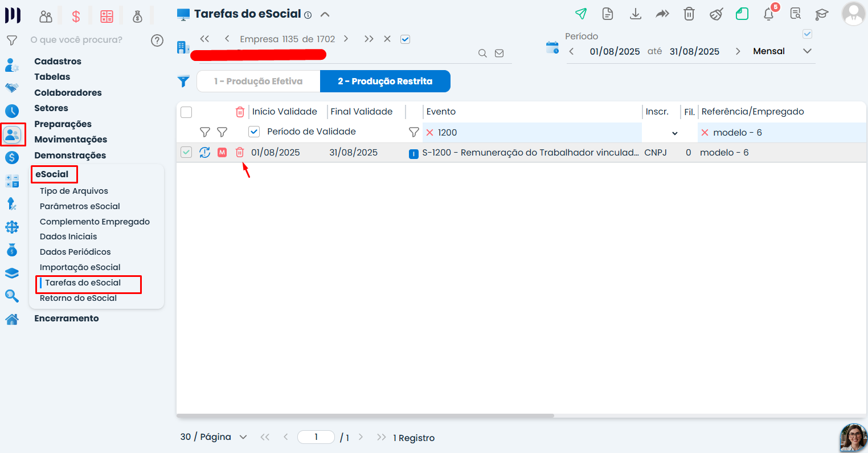The width and height of the screenshot is (868, 453).
Task: Click the magnifier icon beside company name
Action: [x=482, y=53]
